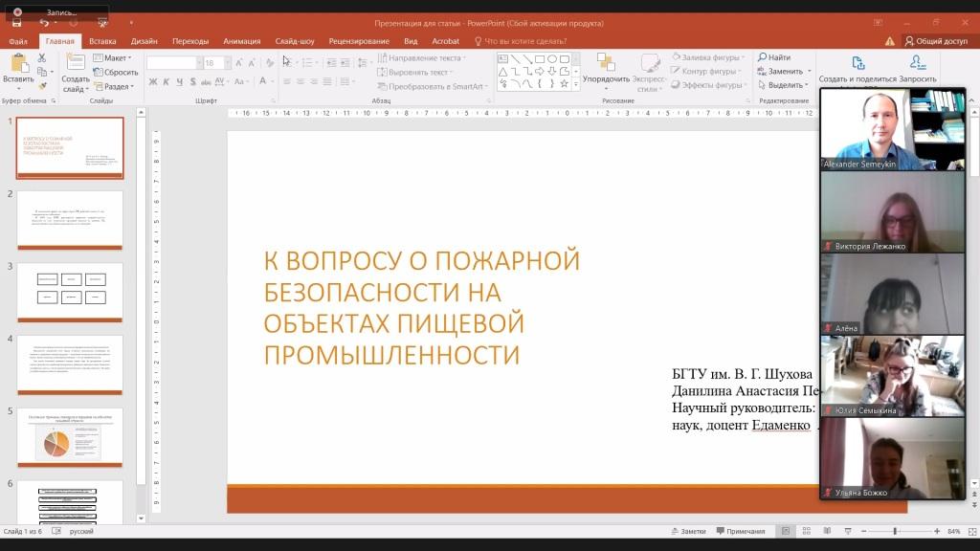Click the zoom in plus button
The height and width of the screenshot is (551, 980).
937,531
